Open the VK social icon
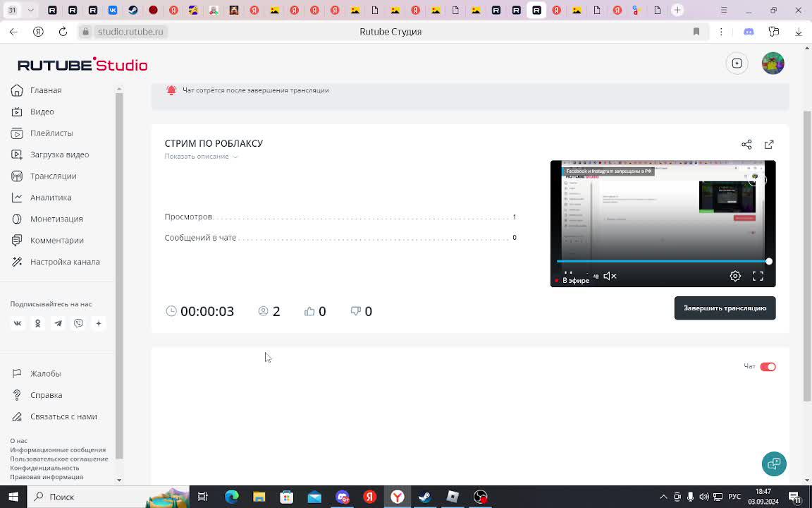Image resolution: width=812 pixels, height=508 pixels. coord(18,323)
